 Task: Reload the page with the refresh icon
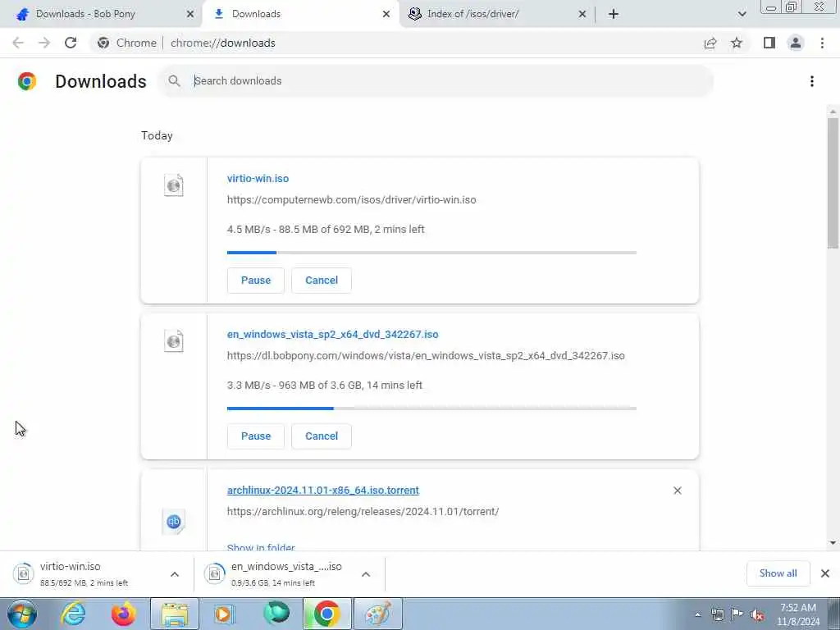(71, 43)
